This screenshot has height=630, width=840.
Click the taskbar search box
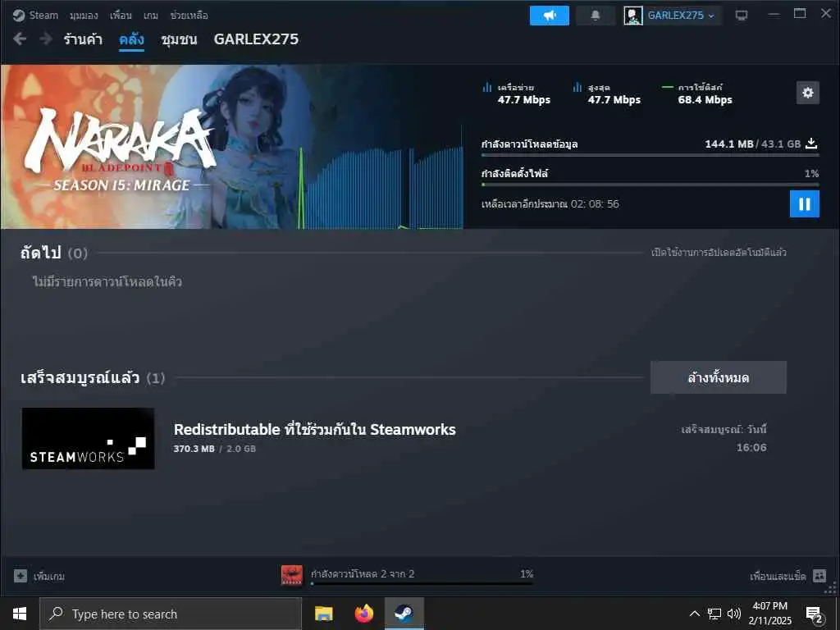(171, 614)
